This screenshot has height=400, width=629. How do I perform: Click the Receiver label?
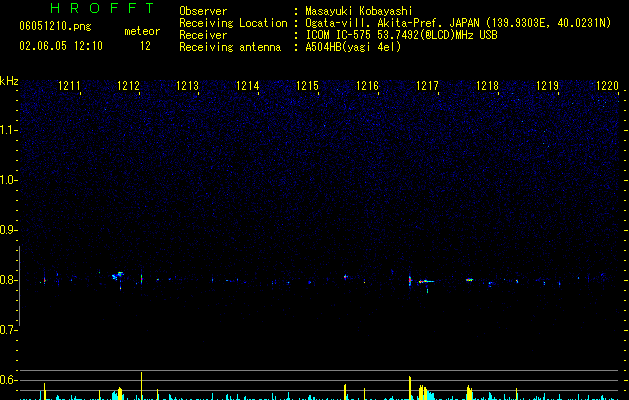(x=203, y=35)
